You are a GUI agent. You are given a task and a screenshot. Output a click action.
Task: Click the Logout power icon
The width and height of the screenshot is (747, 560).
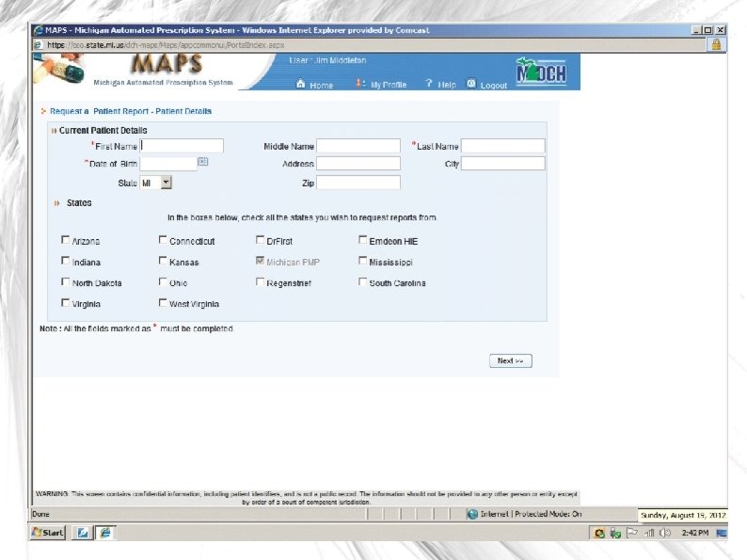tap(471, 84)
